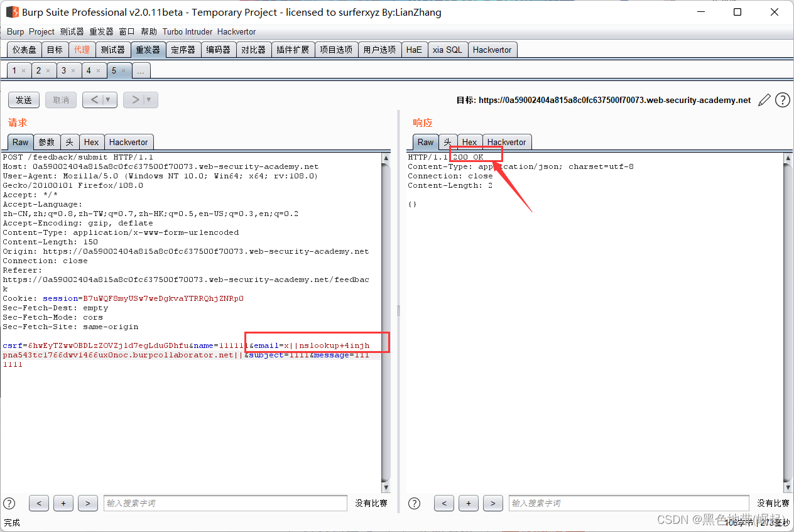Close repeater tab 3

click(73, 71)
